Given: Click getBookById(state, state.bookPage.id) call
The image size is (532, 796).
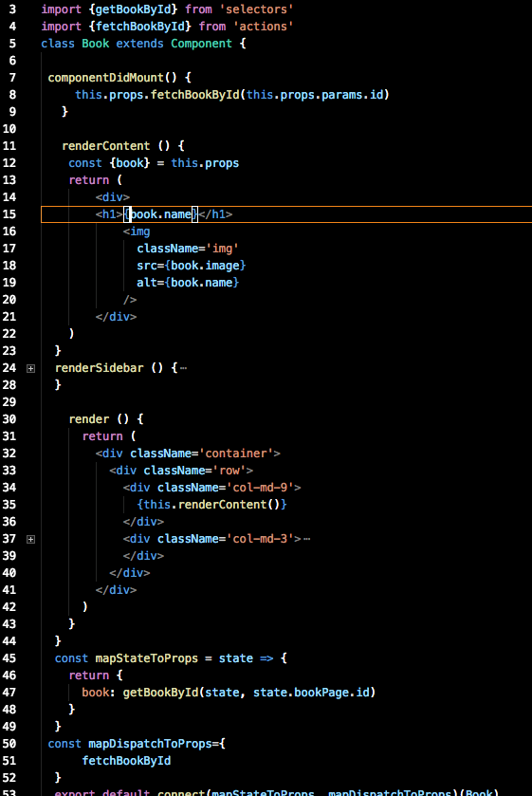Looking at the screenshot, I should click(249, 693).
